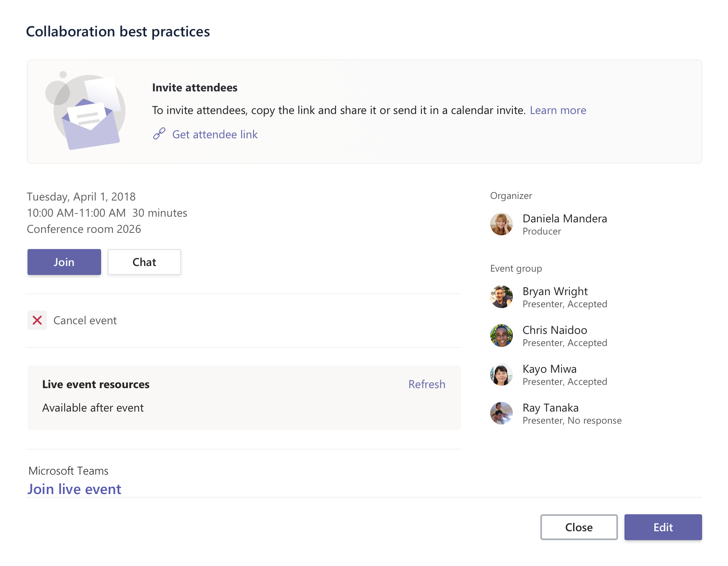The height and width of the screenshot is (566, 728).
Task: Select Ray Tanaka's name in event group
Action: tap(550, 408)
